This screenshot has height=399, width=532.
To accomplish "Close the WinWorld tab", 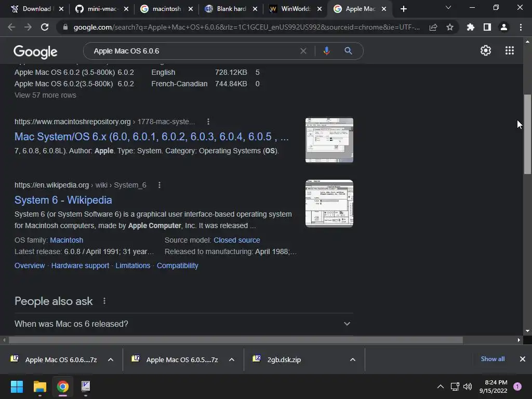I will 320,9.
